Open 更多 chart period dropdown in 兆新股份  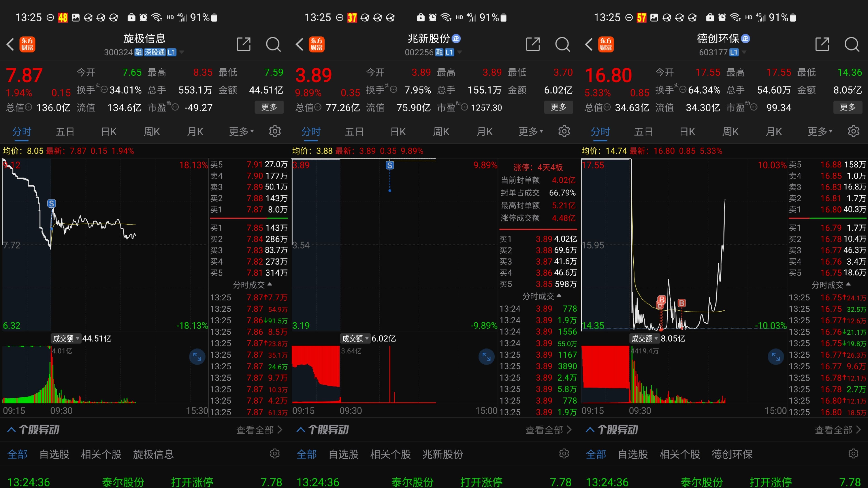click(530, 131)
